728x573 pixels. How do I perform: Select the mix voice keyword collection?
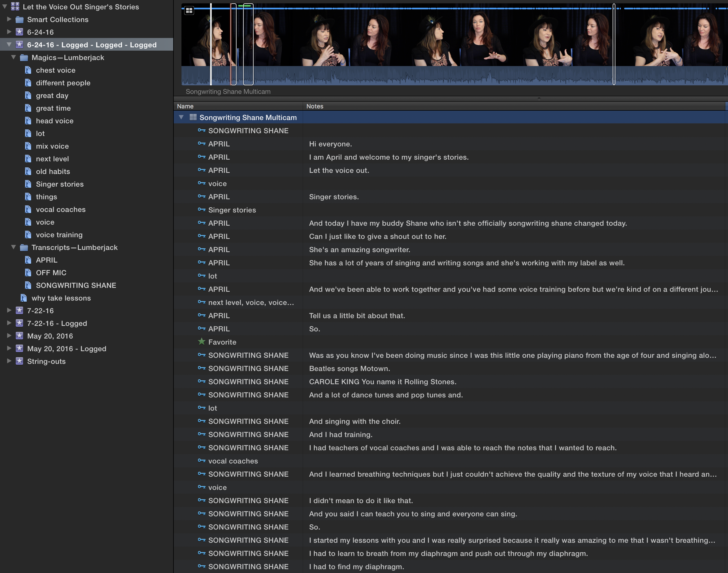coord(52,146)
